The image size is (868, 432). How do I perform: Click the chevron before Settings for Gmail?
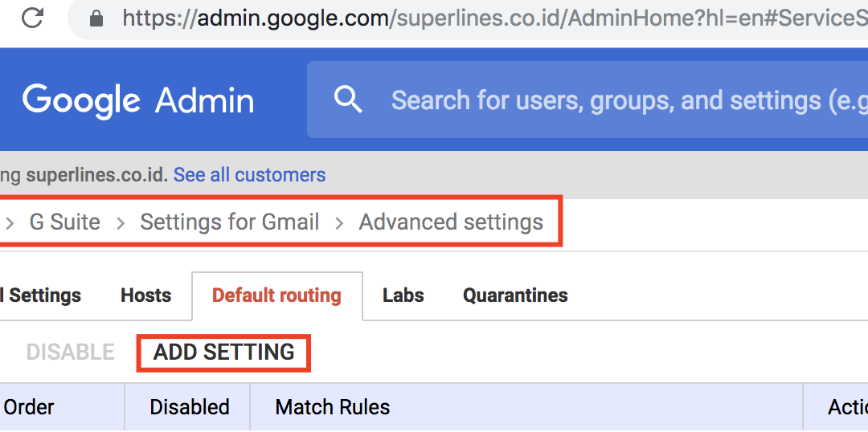click(x=120, y=223)
